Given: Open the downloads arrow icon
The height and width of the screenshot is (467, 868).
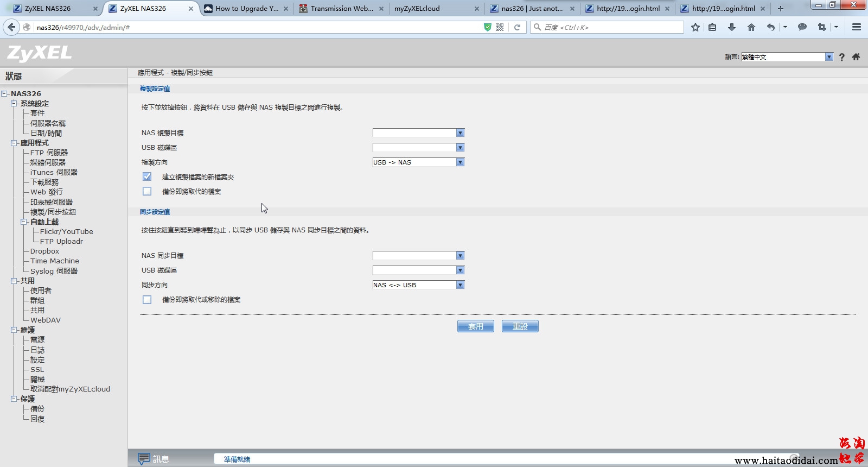Looking at the screenshot, I should 732,27.
